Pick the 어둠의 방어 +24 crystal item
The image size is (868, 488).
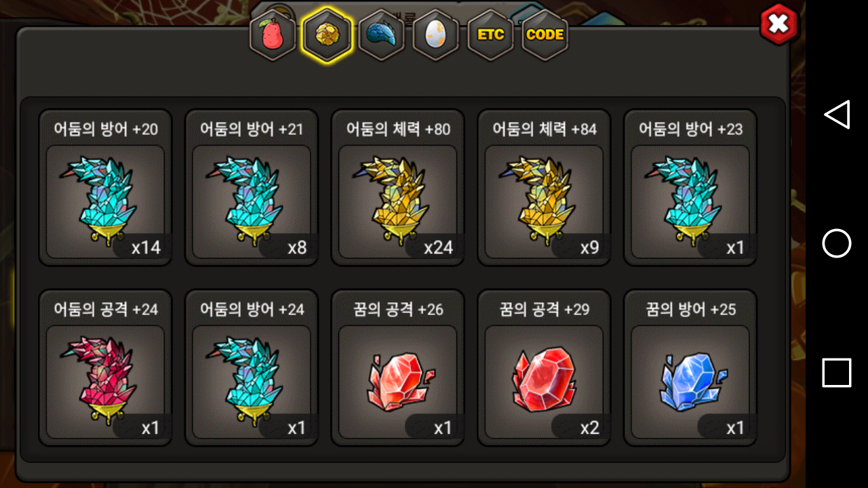pyautogui.click(x=252, y=368)
